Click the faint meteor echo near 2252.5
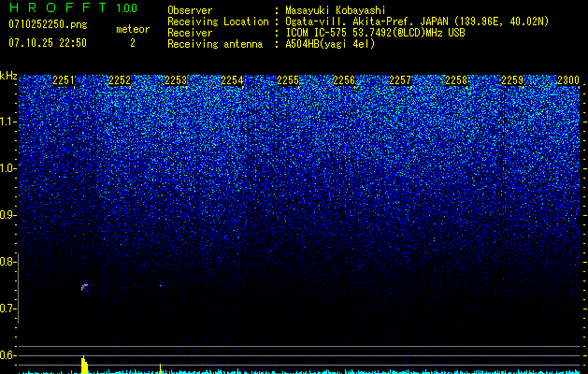Viewport: 588px width, 374px height. tap(161, 286)
